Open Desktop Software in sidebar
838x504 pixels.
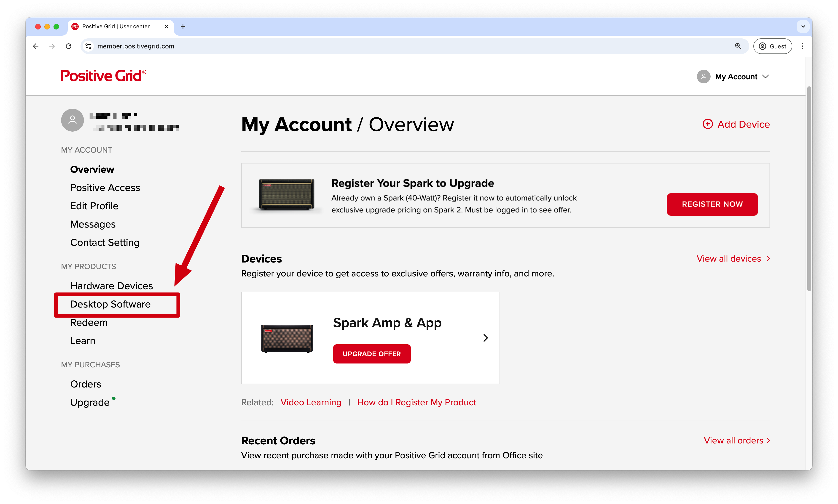(110, 304)
